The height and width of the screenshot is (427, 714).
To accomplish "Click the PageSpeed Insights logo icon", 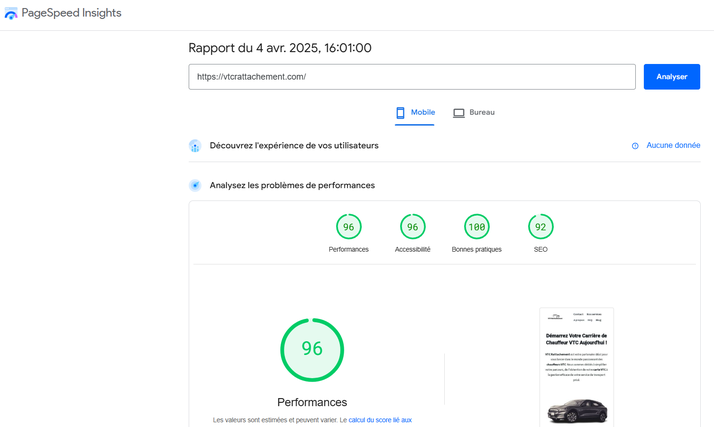I will coord(11,13).
